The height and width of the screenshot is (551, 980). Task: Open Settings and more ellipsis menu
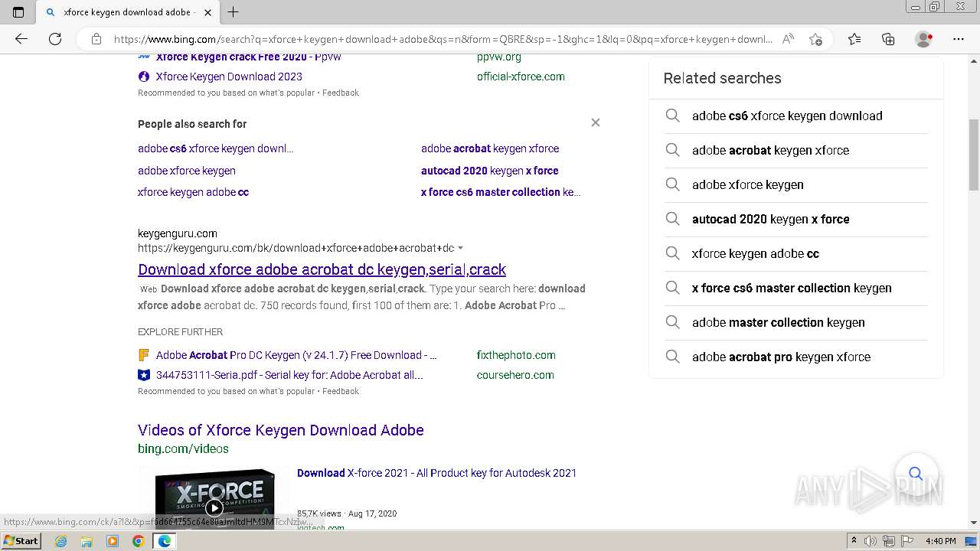[x=959, y=39]
